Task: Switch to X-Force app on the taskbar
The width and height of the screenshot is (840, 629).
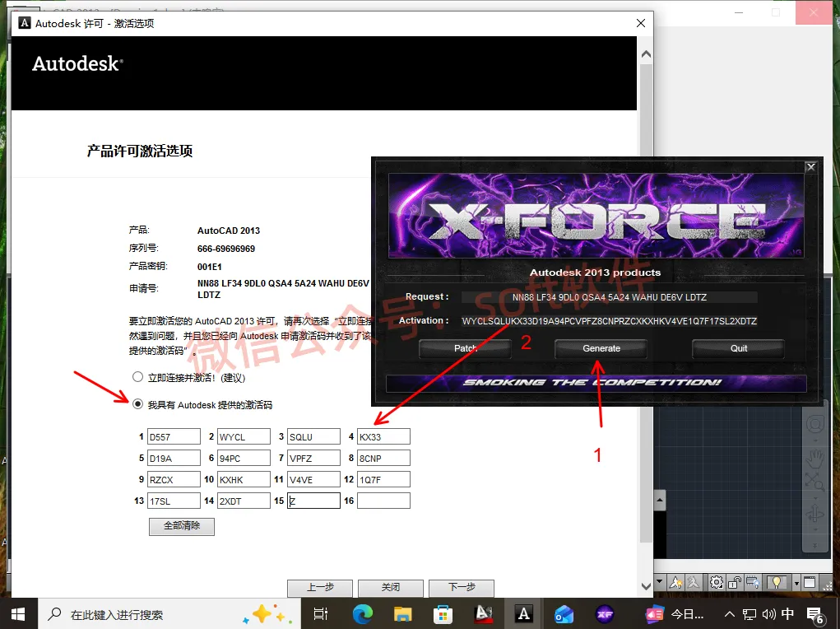Action: click(605, 614)
